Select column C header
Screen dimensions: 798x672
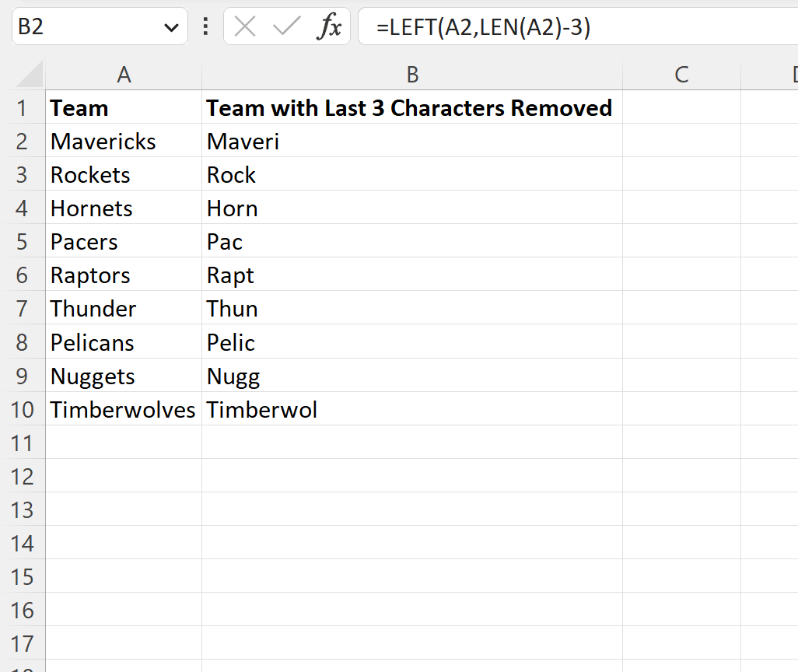tap(682, 75)
